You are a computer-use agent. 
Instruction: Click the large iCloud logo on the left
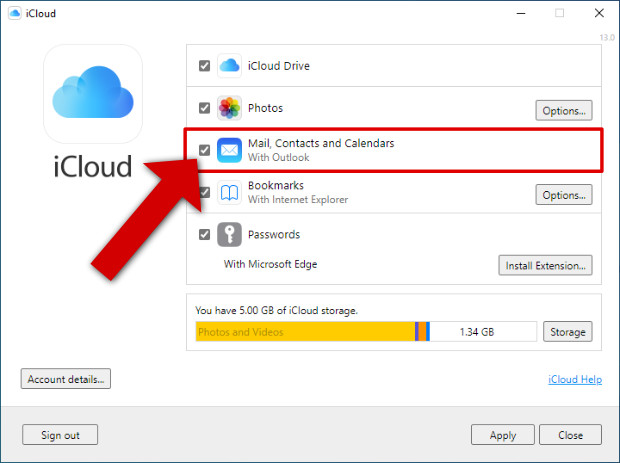coord(93,94)
